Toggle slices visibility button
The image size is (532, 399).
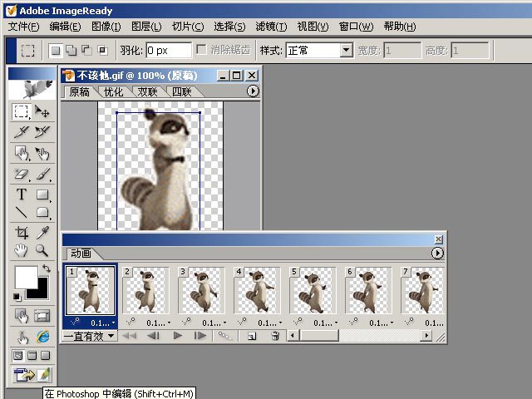point(42,316)
